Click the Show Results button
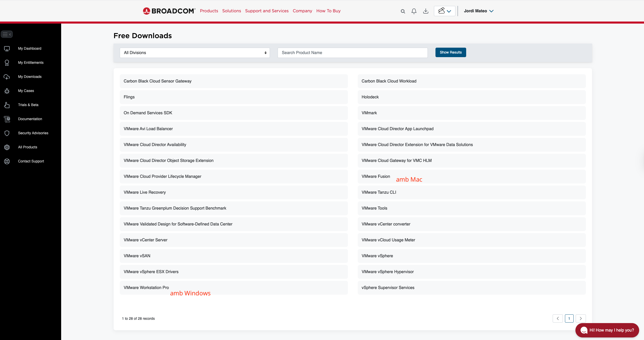 tap(451, 53)
